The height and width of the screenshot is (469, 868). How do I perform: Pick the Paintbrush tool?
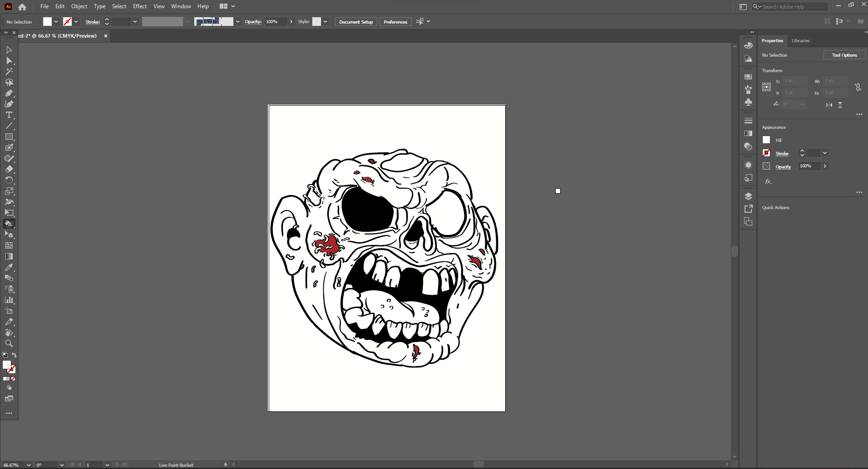[x=9, y=147]
